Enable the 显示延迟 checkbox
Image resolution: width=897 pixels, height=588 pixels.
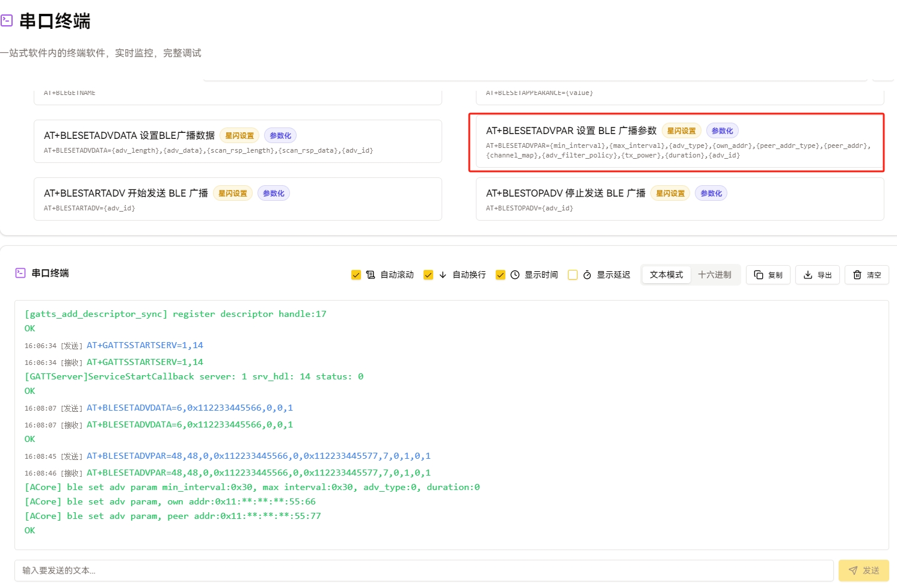573,275
